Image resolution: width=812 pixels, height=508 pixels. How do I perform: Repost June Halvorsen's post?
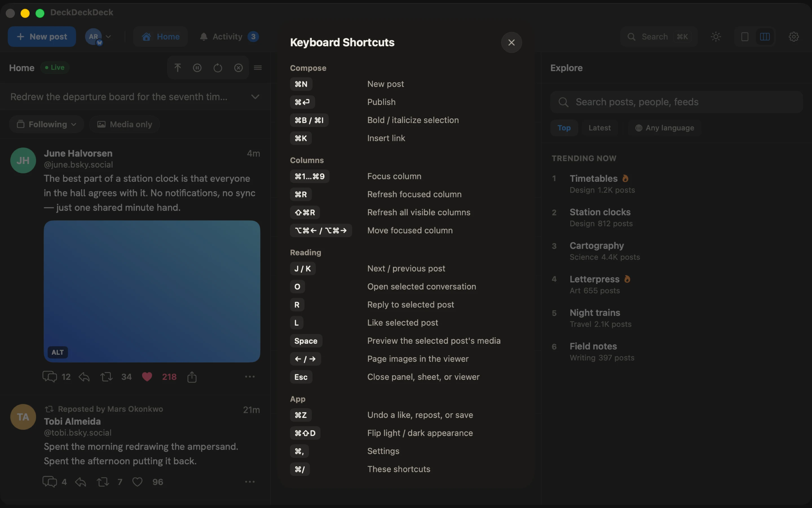[x=116, y=377]
